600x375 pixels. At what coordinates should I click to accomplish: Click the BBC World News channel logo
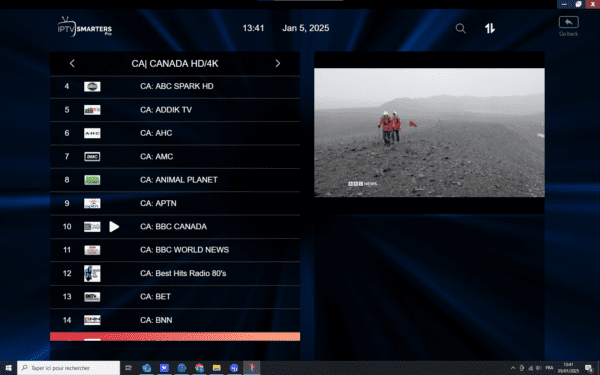(x=92, y=250)
